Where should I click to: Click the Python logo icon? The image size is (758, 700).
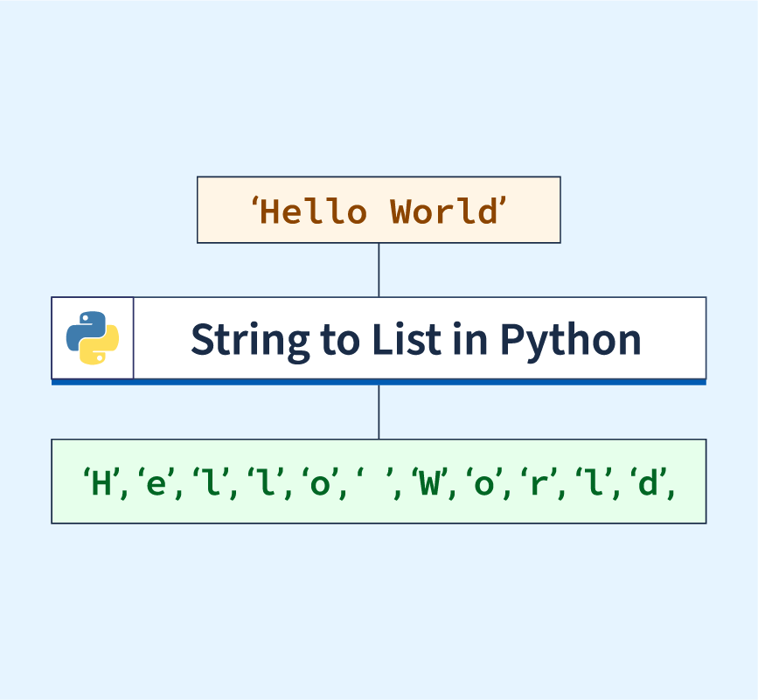(x=93, y=338)
